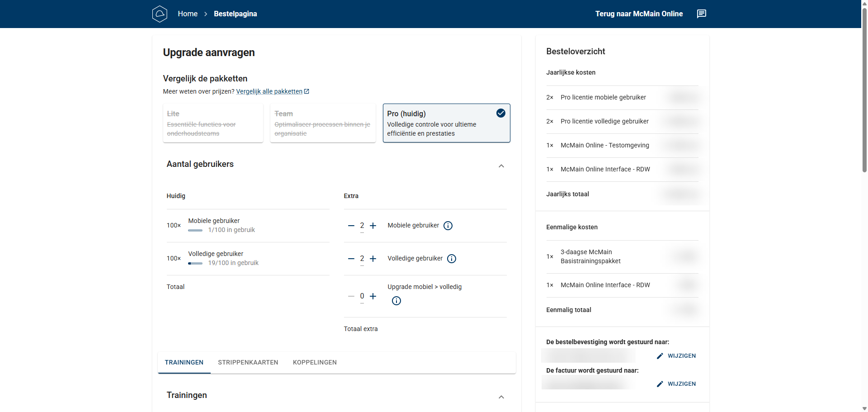Image resolution: width=868 pixels, height=412 pixels.
Task: Click Terug naar McMain Online
Action: 638,14
